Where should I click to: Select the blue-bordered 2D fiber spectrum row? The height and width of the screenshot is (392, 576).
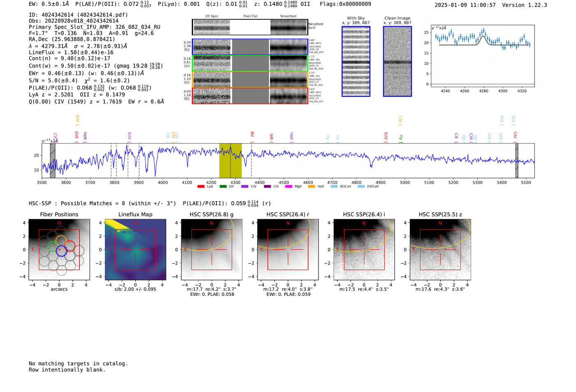click(250, 47)
